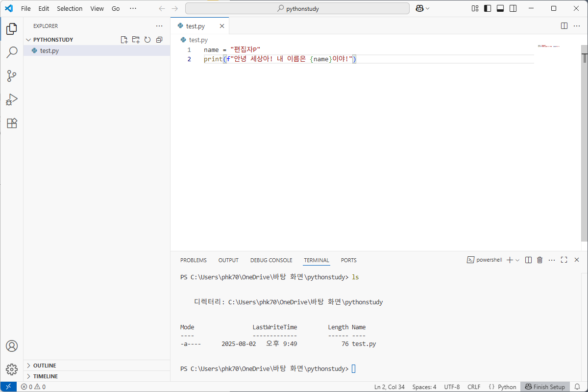Select the TERMINAL panel tab

317,260
